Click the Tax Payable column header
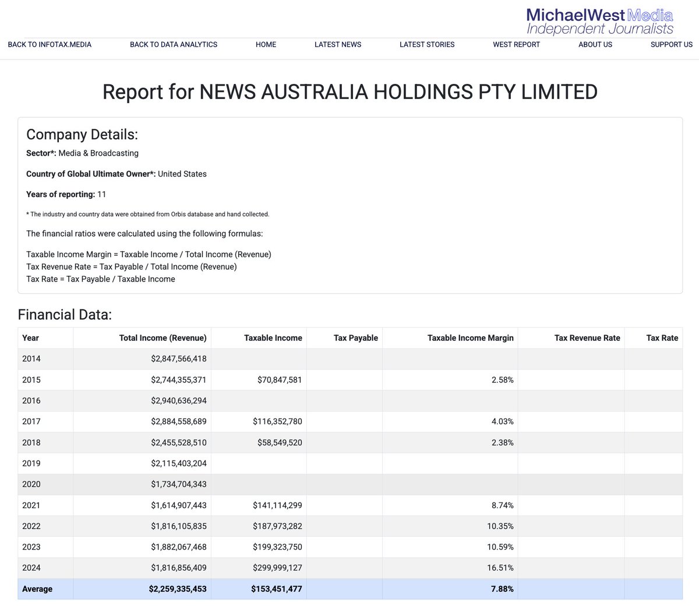699x616 pixels. [344, 338]
